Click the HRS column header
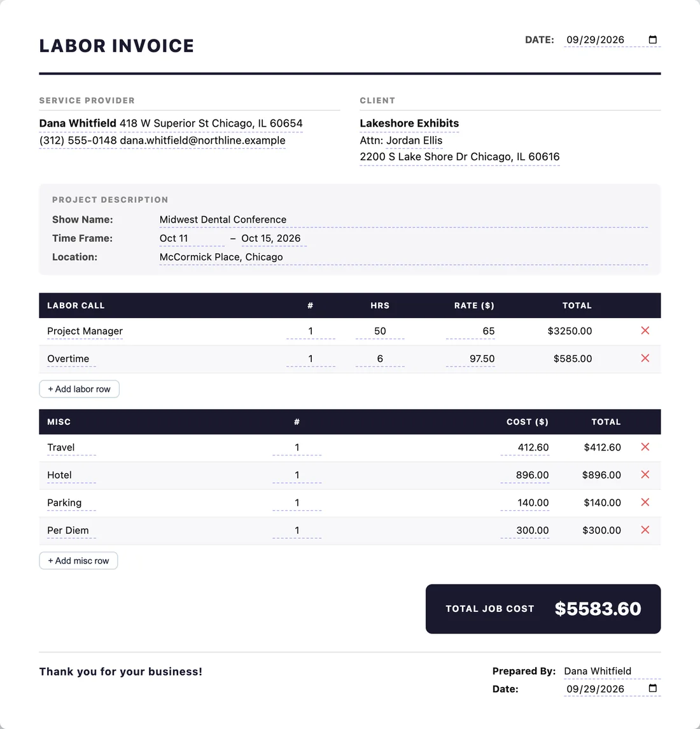This screenshot has height=729, width=700. 380,305
